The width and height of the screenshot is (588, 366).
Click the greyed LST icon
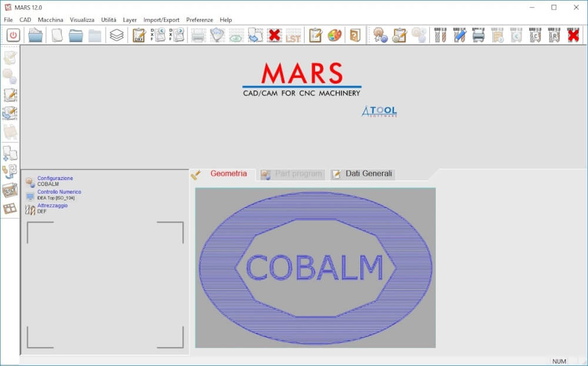coord(293,35)
